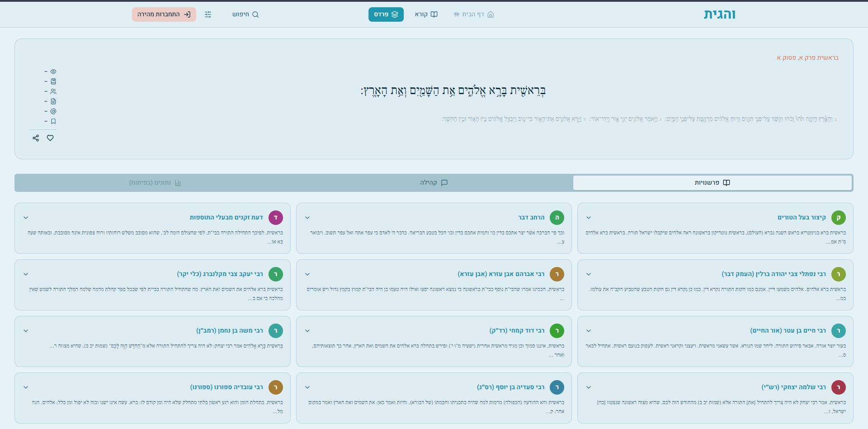Switch to the קהילה tab
868x429 pixels.
click(x=433, y=182)
